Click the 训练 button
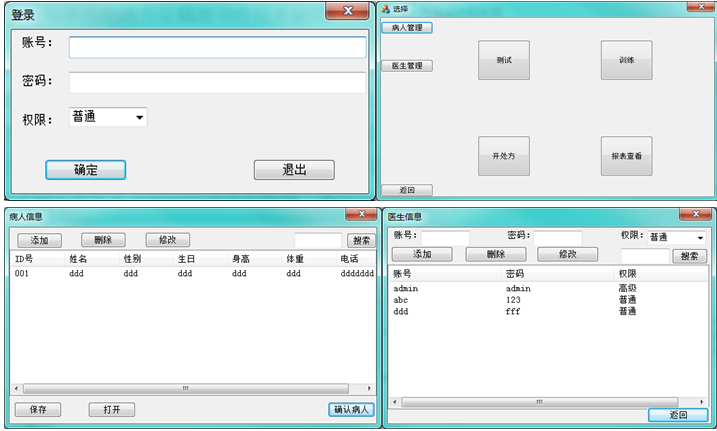The width and height of the screenshot is (717, 431). (626, 60)
